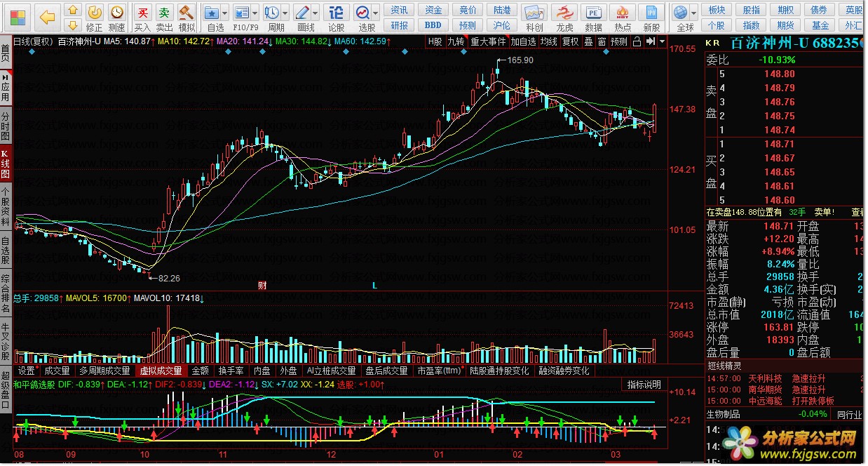Open the 个股资料 sidebar tab
868x466 pixels.
point(6,208)
